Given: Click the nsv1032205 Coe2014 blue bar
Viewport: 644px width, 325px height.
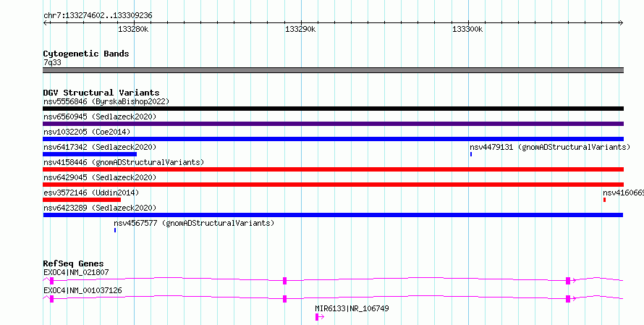Looking at the screenshot, I should click(333, 139).
